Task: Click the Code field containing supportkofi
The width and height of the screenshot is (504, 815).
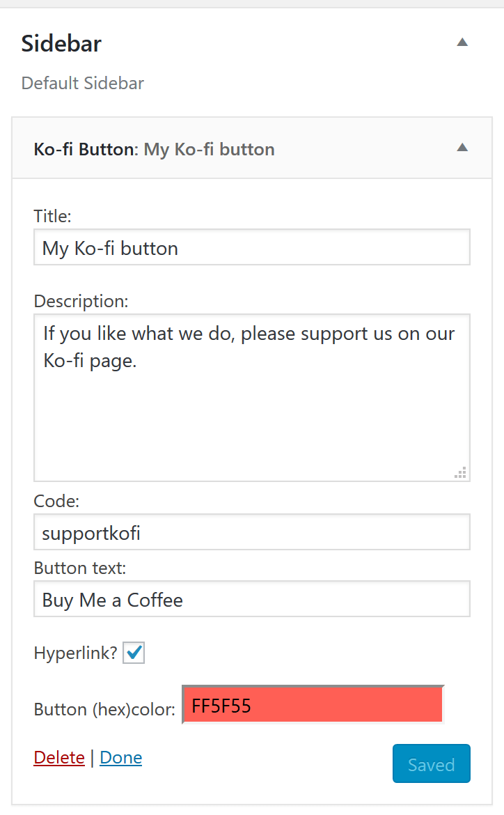Action: [x=251, y=531]
